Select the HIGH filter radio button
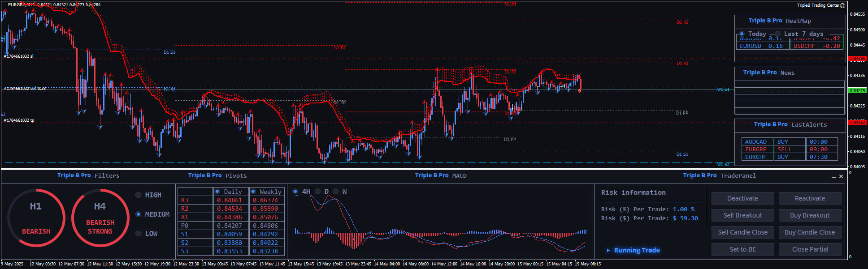The image size is (868, 269). pos(139,195)
